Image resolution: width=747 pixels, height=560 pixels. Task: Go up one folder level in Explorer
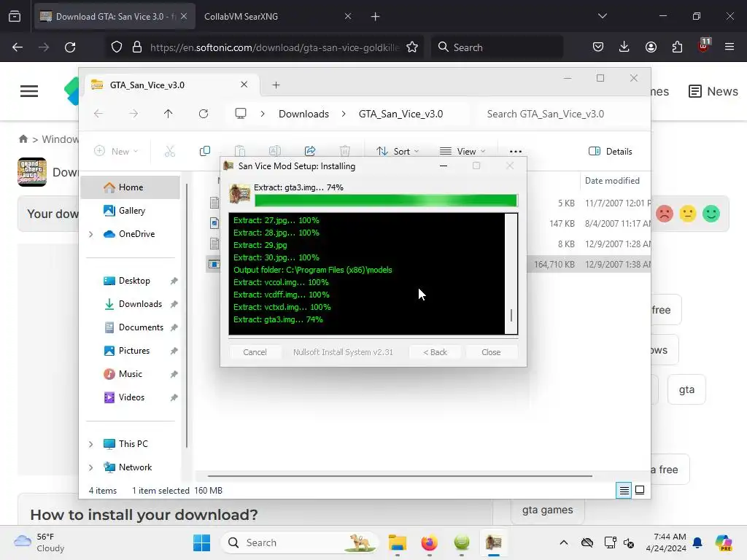point(169,113)
